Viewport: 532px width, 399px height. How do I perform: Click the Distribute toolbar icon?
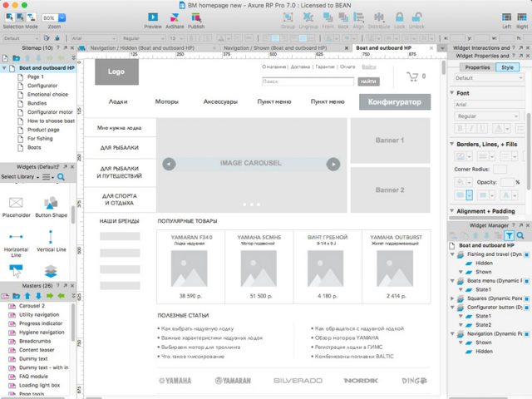tap(379, 17)
